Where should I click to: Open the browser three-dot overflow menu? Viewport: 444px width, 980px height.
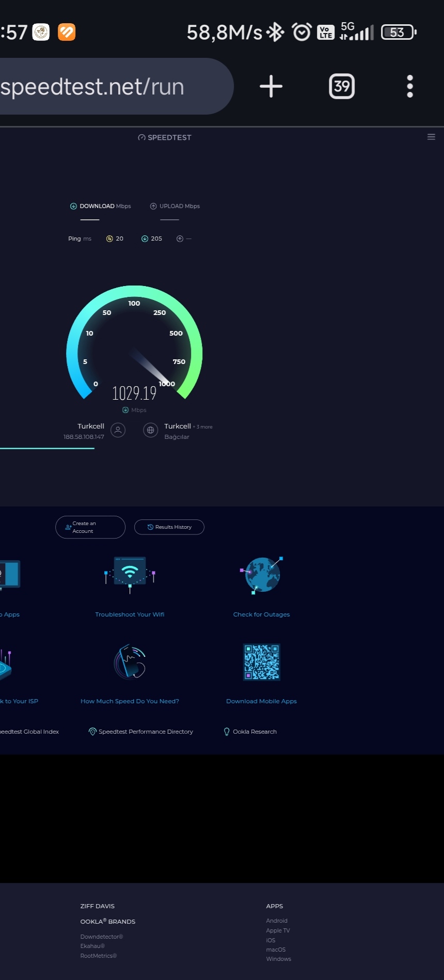click(x=410, y=86)
